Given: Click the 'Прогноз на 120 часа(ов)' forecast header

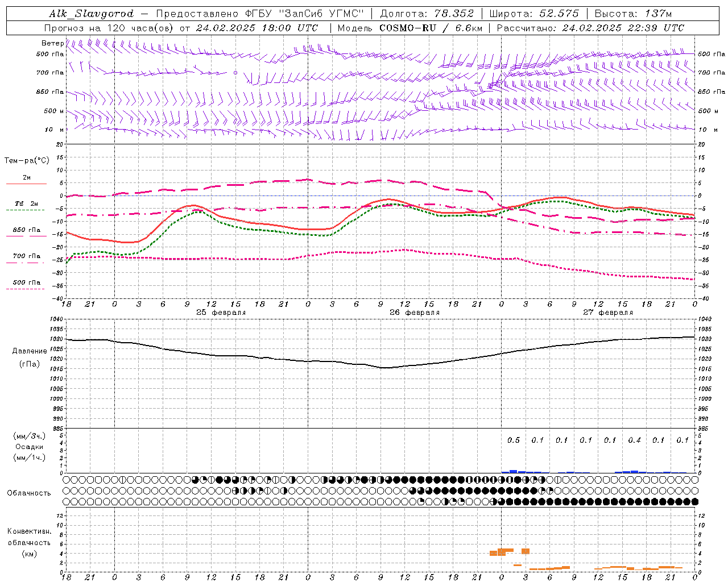Looking at the screenshot, I should [109, 28].
